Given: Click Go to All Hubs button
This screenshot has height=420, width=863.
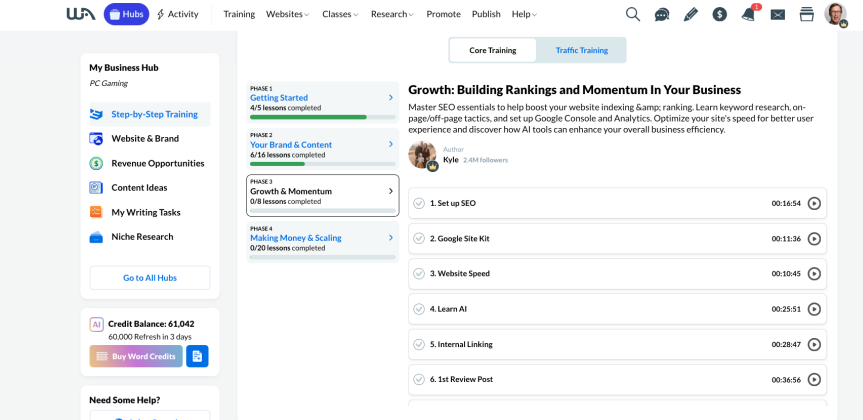Looking at the screenshot, I should [150, 278].
